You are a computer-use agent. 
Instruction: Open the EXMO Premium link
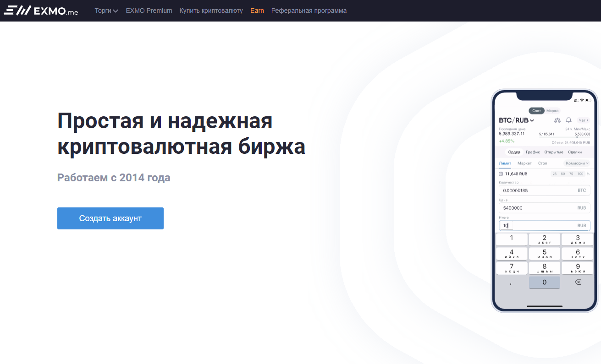[149, 11]
